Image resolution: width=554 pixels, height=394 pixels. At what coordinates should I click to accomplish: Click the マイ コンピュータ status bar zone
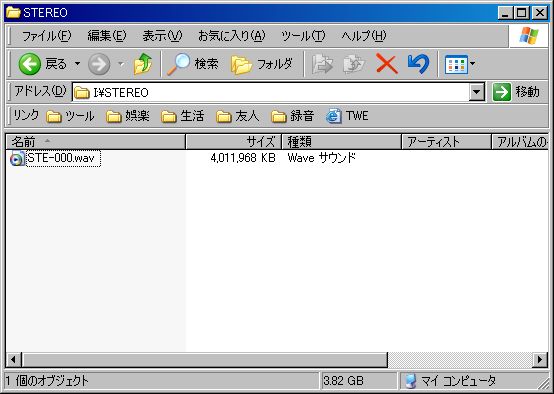(x=450, y=381)
